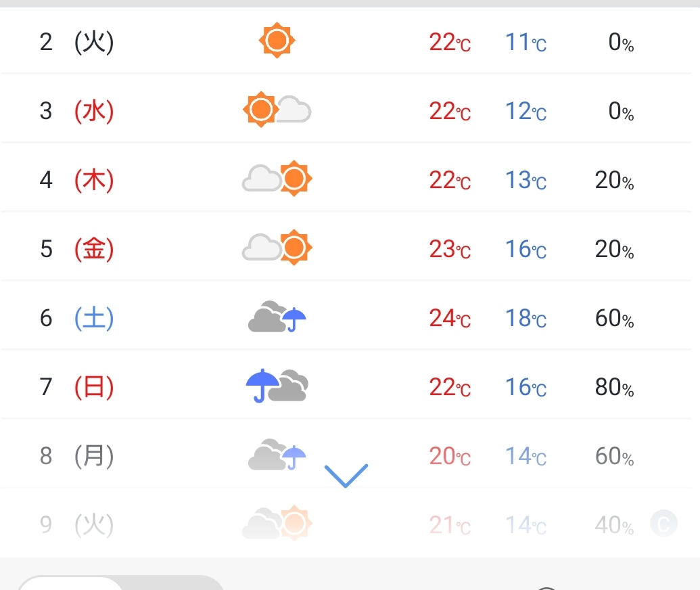Click the 24℃ high temperature for Saturday
The height and width of the screenshot is (590, 700).
450,317
